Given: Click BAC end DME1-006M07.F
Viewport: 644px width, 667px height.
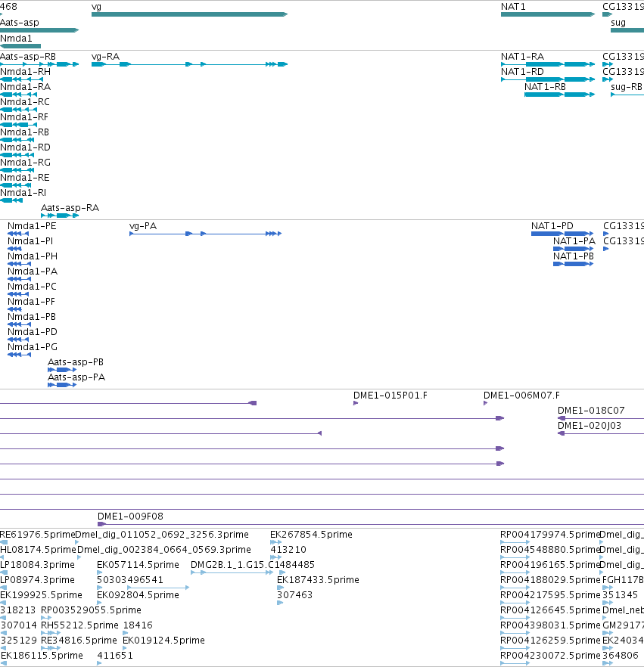Looking at the screenshot, I should pyautogui.click(x=522, y=396).
